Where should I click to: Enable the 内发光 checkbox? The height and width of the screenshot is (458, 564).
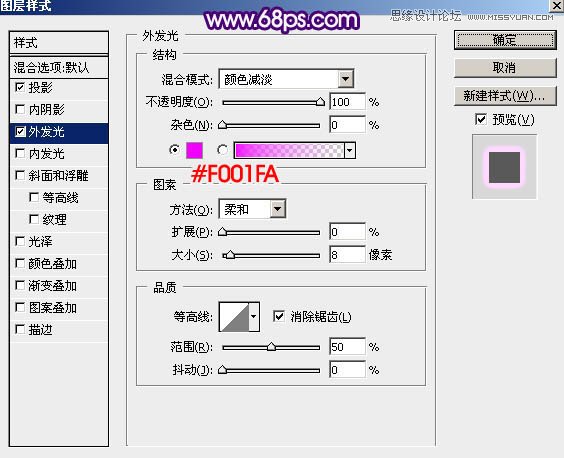point(20,154)
